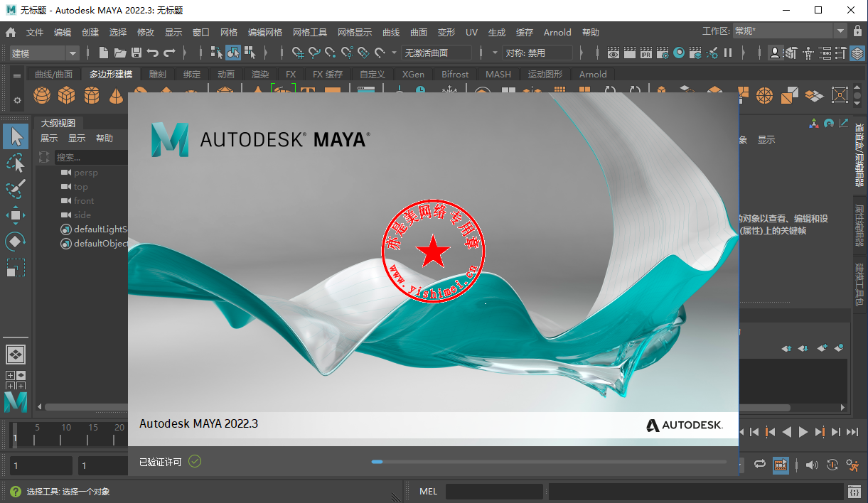Screen dimensions: 868x503
Task: Open the 显示 menu in the outliner
Action: point(77,139)
